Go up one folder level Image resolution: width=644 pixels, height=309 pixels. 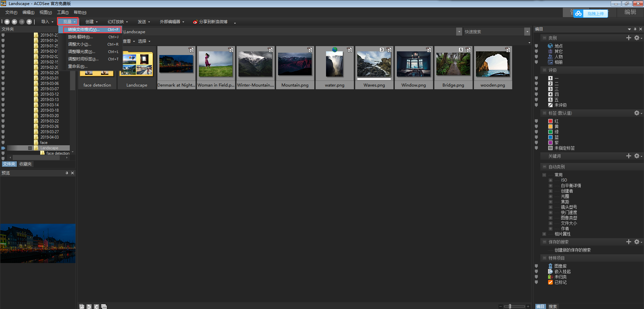[29, 22]
